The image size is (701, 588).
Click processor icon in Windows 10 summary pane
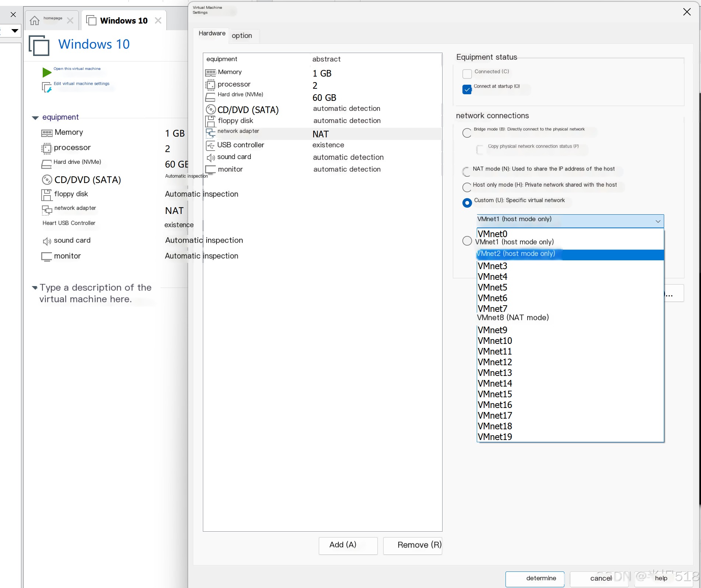[x=46, y=148]
